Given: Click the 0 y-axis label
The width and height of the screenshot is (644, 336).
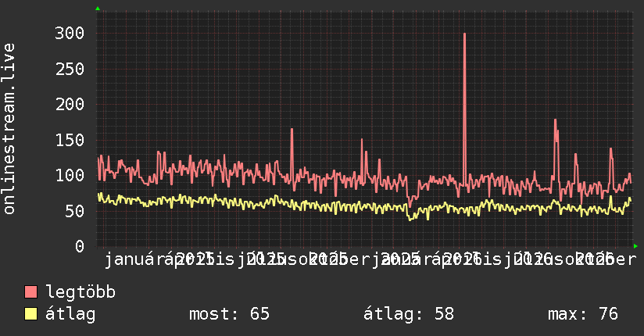Looking at the screenshot, I should 80,246.
